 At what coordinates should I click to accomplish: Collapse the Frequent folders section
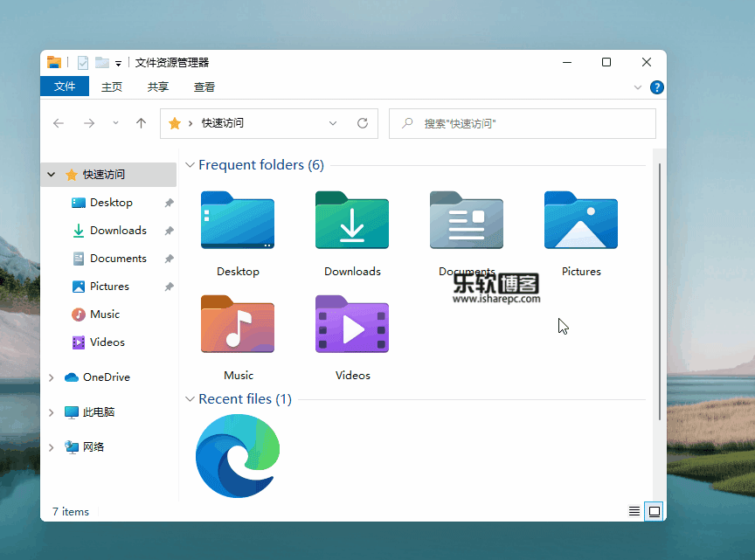[190, 164]
